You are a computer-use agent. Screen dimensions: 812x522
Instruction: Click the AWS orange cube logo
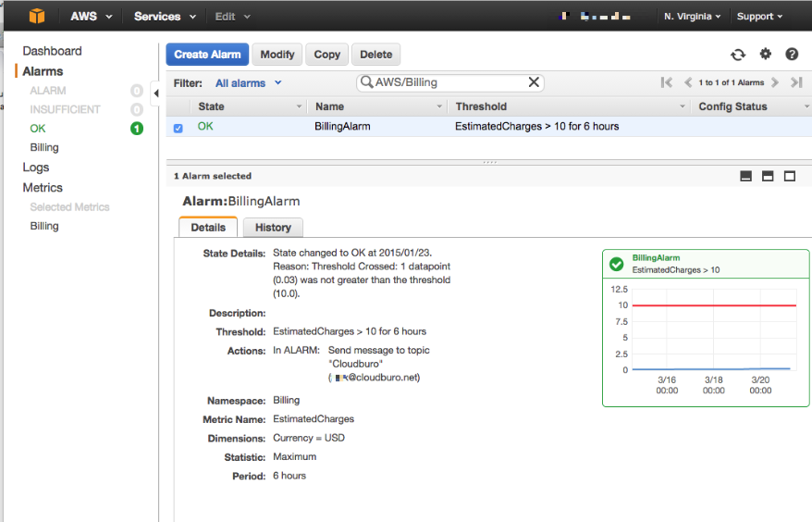pos(37,16)
